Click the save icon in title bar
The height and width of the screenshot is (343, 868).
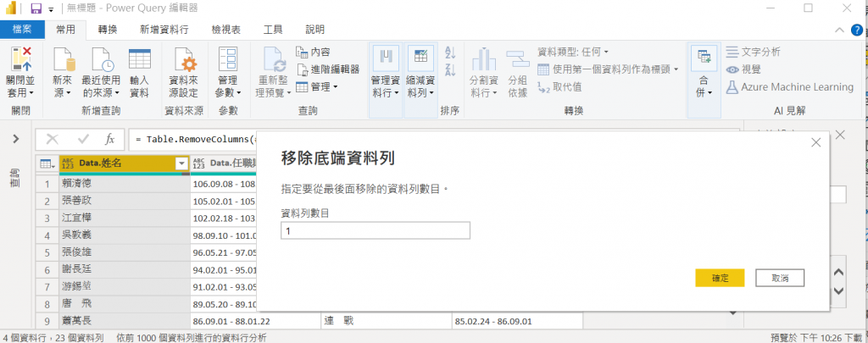coord(36,8)
